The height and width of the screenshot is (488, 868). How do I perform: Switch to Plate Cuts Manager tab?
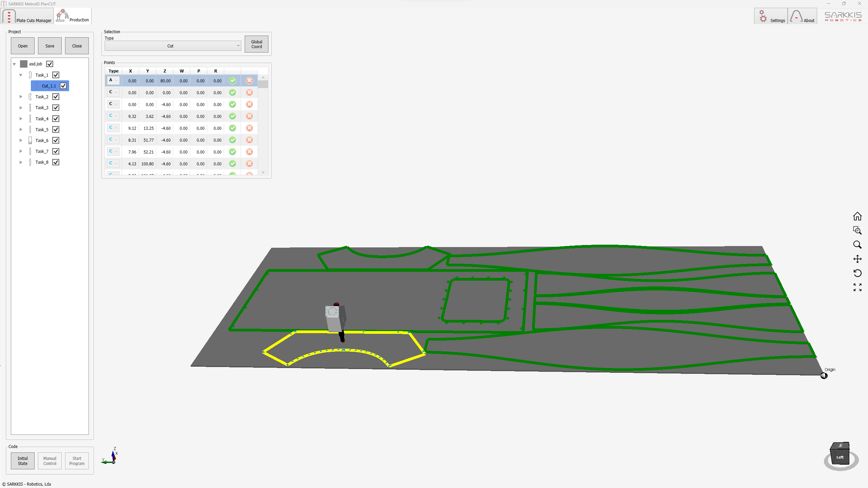click(27, 16)
